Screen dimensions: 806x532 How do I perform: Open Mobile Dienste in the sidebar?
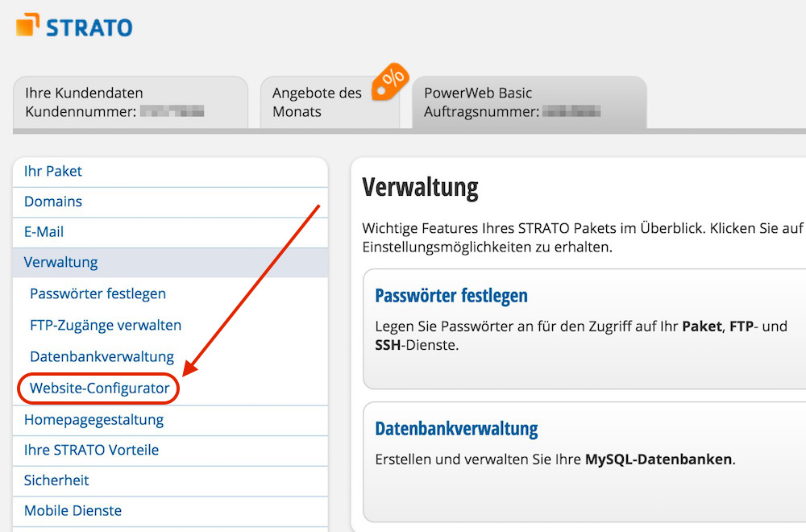[170, 511]
